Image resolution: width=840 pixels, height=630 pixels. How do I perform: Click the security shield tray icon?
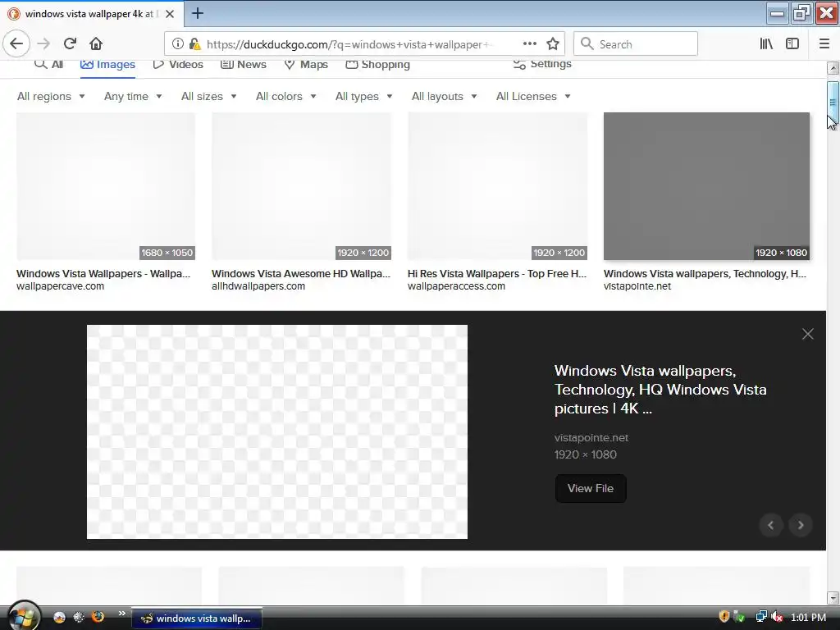click(724, 617)
